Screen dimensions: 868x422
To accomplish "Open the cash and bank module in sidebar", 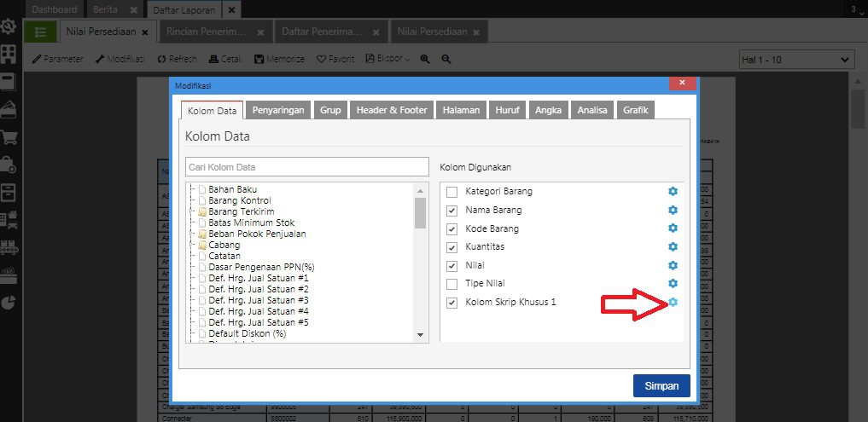I will 9,109.
